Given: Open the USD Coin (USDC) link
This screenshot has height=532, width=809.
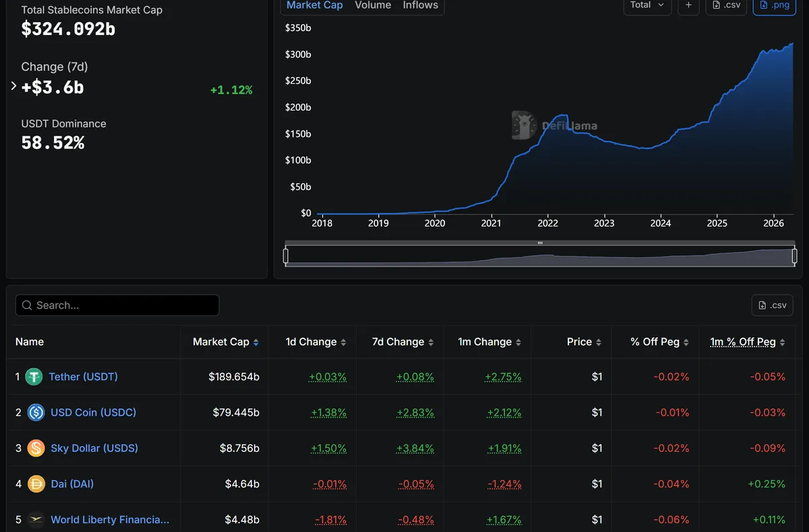Looking at the screenshot, I should [x=93, y=413].
